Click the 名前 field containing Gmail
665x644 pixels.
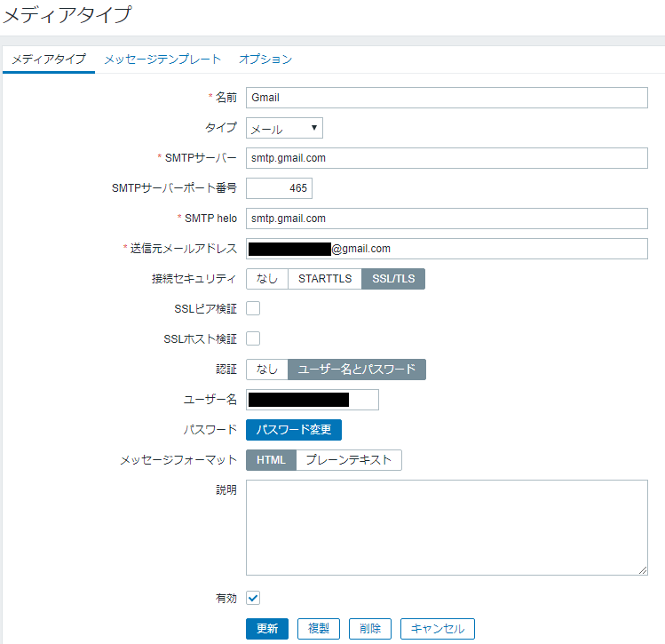pyautogui.click(x=447, y=98)
